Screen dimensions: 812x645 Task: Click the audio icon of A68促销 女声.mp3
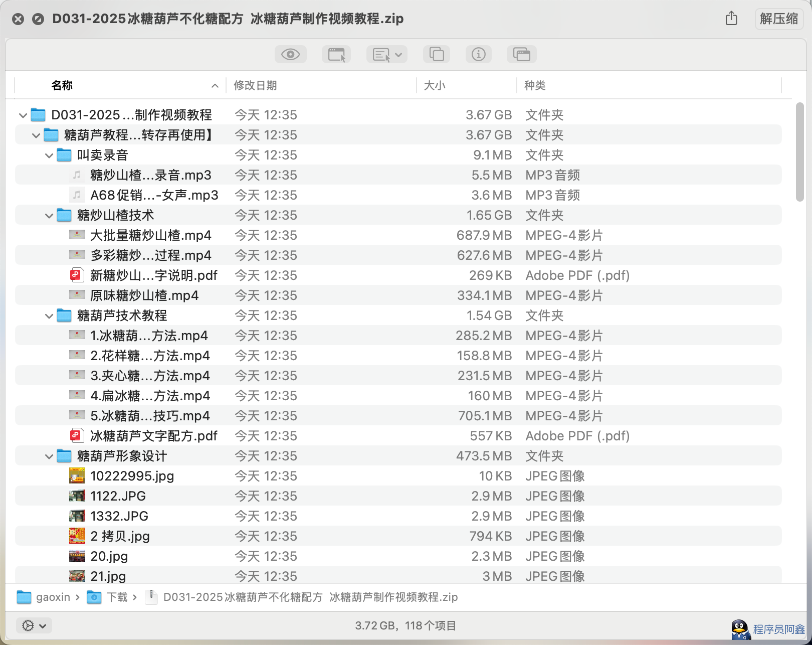pyautogui.click(x=77, y=195)
